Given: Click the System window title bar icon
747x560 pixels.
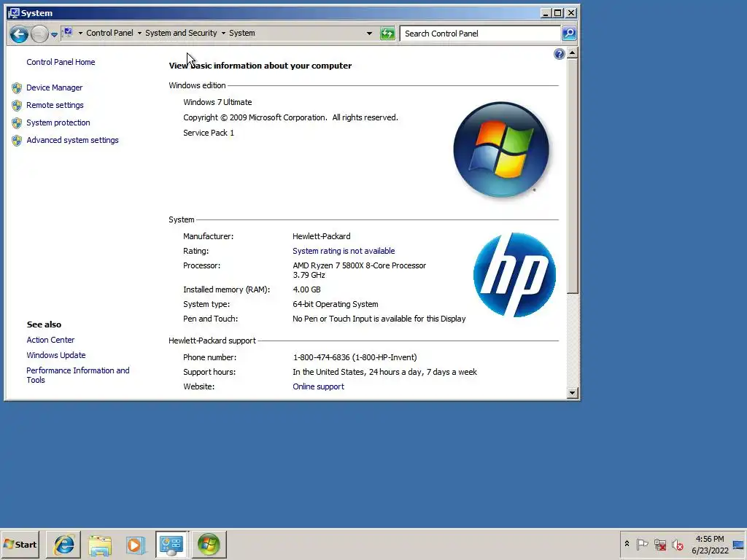Looking at the screenshot, I should coord(13,13).
